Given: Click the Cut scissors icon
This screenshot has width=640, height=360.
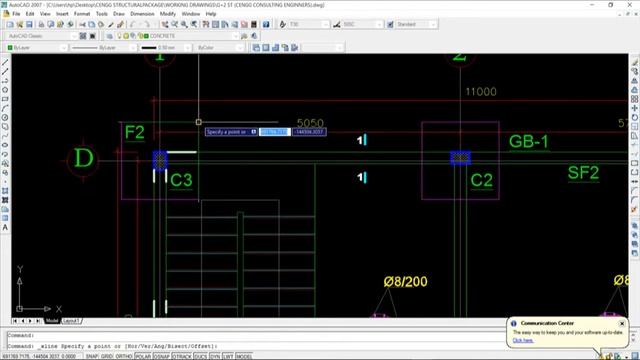Looking at the screenshot, I should point(82,24).
